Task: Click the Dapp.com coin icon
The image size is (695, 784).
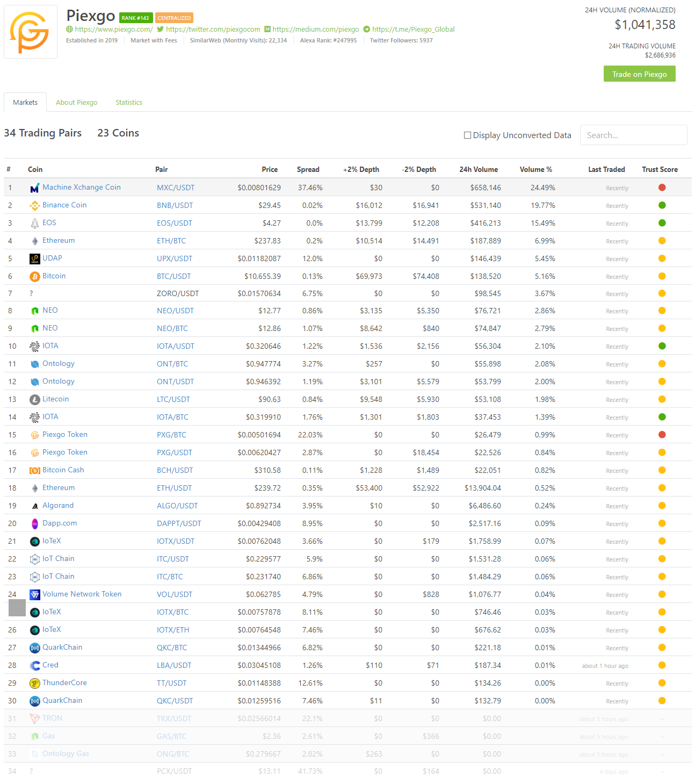Action: coord(35,524)
